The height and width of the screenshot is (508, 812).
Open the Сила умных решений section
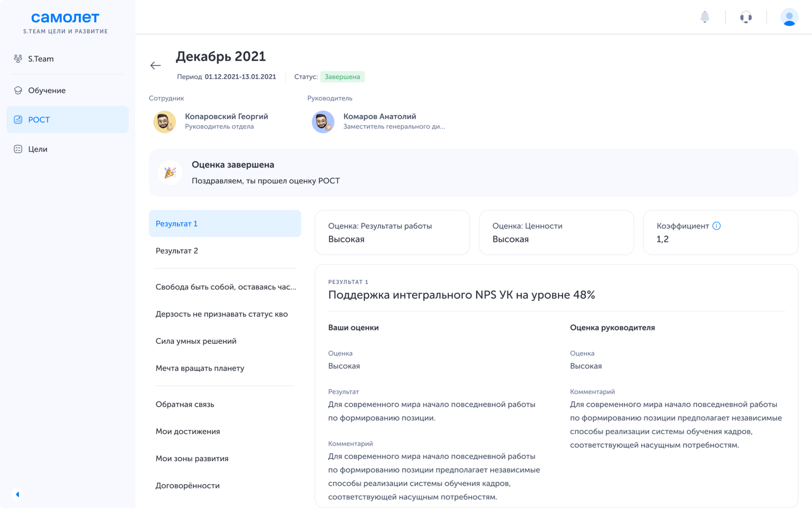[196, 341]
